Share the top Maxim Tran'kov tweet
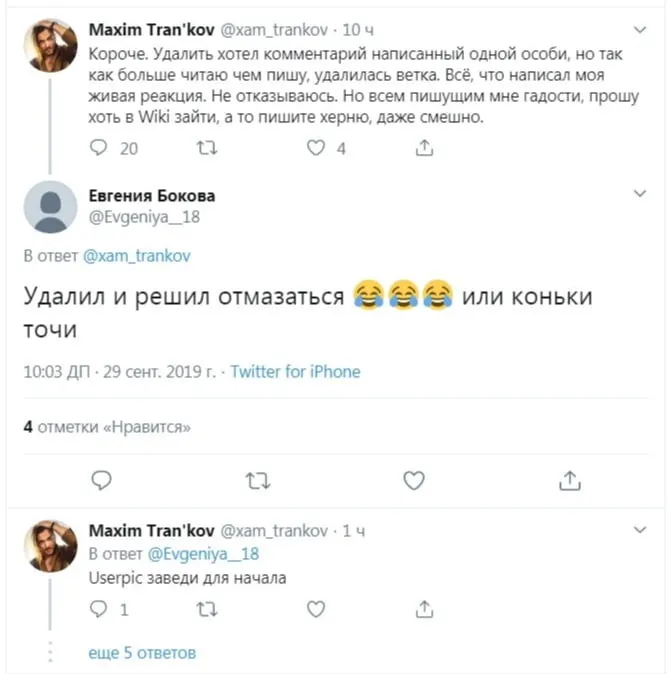The width and height of the screenshot is (669, 674). [x=424, y=148]
